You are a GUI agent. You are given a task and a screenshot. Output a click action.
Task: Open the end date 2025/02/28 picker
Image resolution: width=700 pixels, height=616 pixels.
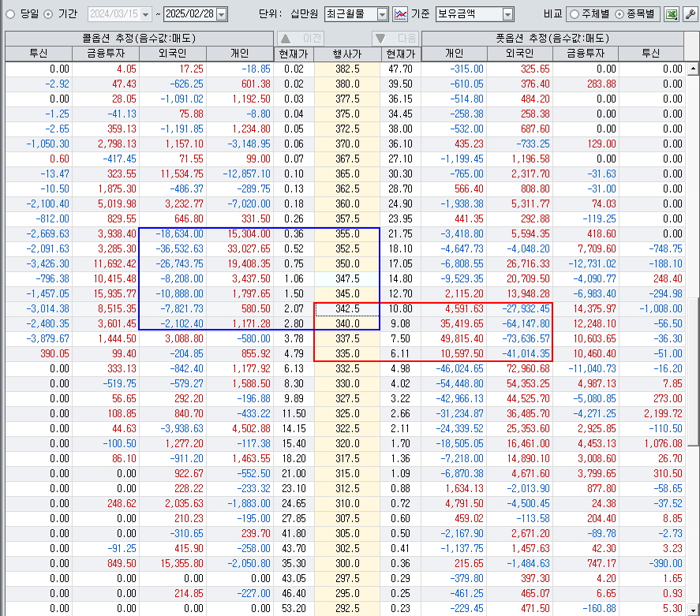coord(221,14)
